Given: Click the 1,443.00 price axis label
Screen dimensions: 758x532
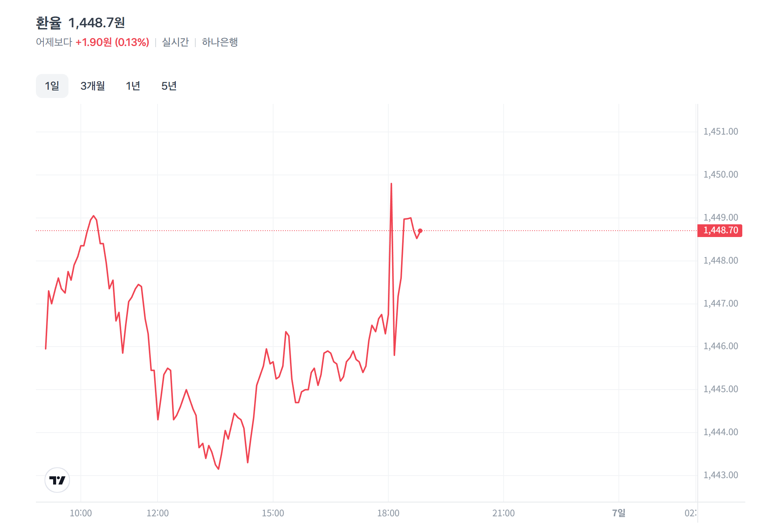Looking at the screenshot, I should pos(721,475).
